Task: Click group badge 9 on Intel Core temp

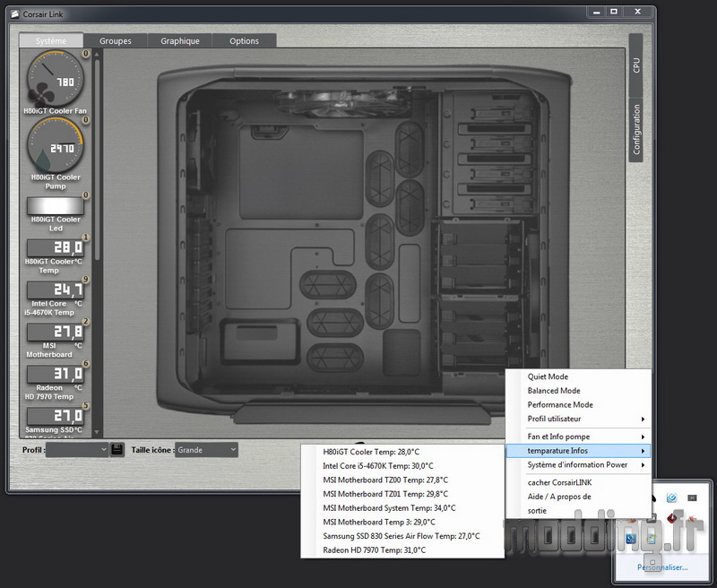Action: [x=85, y=280]
